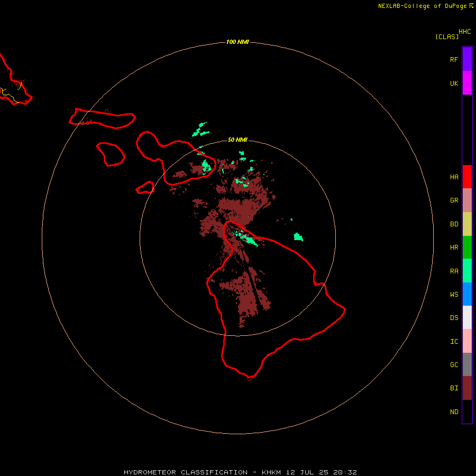
Task: Click the HHC product code text
Action: coord(464,32)
